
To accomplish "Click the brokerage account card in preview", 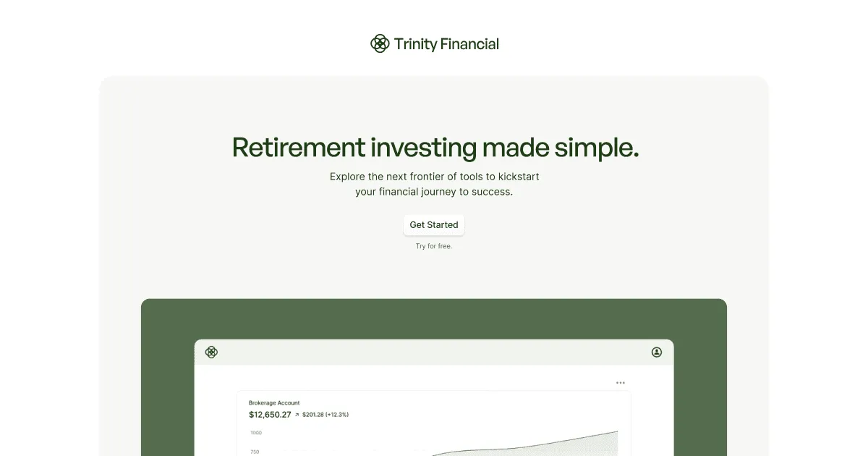I will pos(434,424).
